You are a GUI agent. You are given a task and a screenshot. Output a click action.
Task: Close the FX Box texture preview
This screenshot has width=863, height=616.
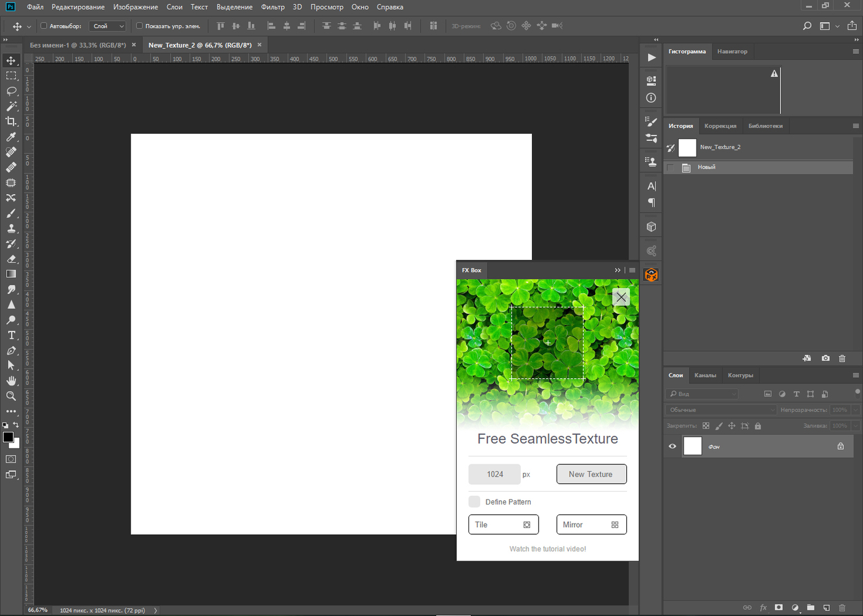pos(621,298)
